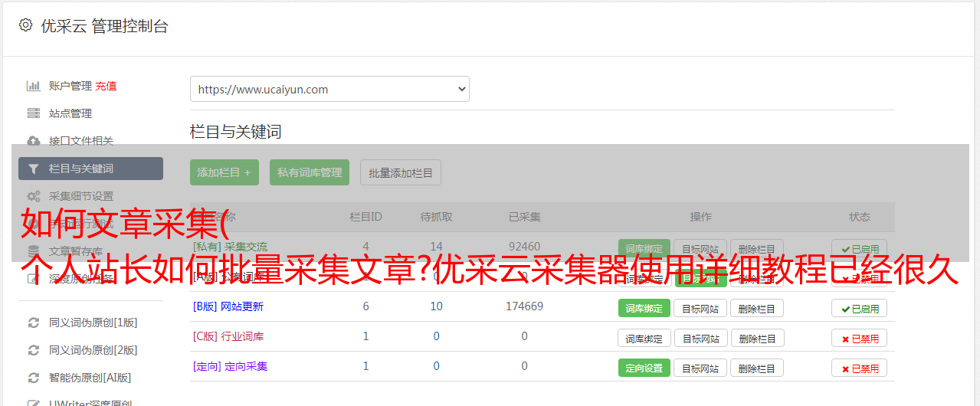Click the 已采集 value 174669
980x406 pixels.
[524, 306]
